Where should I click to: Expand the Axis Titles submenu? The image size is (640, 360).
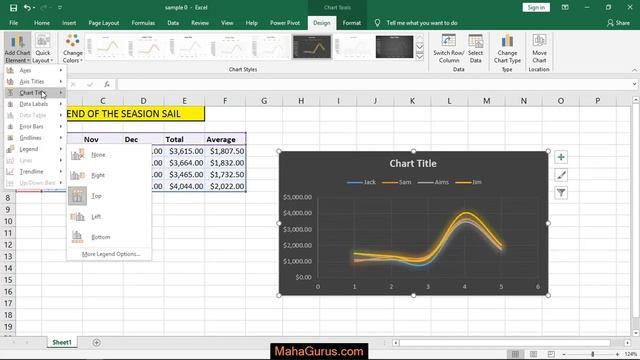[x=35, y=82]
